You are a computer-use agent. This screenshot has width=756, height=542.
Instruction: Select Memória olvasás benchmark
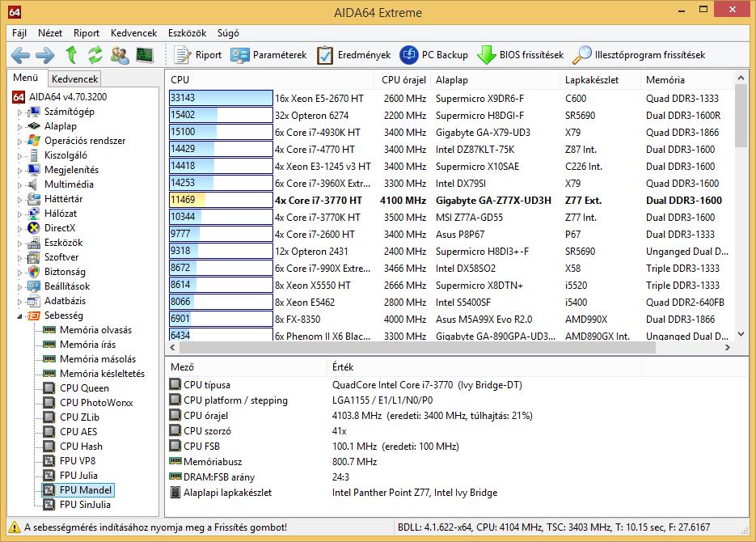click(x=95, y=330)
